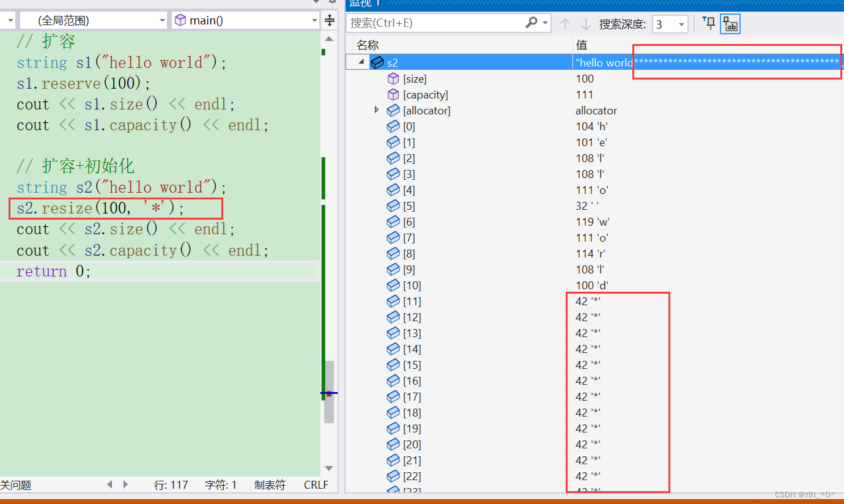Click CRLF line ending in status bar
Screen dimensions: 844x504
316,485
